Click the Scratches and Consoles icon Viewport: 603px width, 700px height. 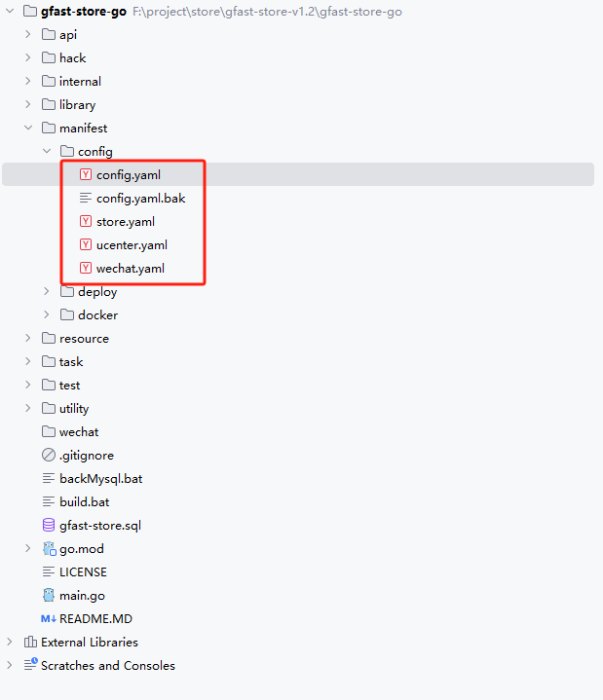[30, 665]
